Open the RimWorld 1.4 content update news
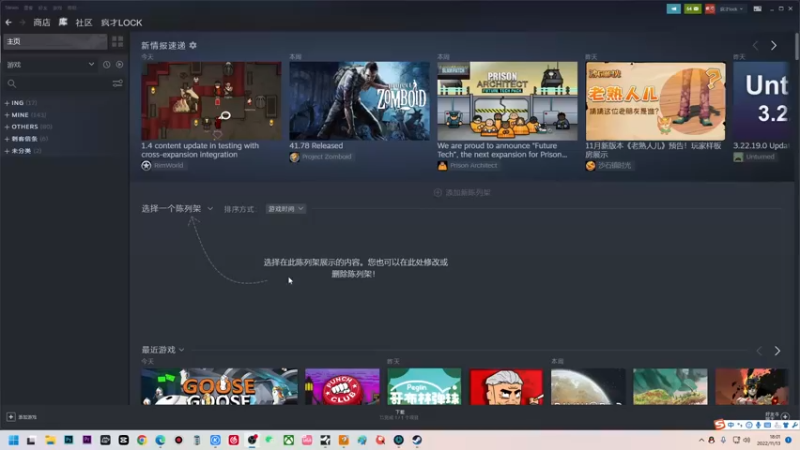 tap(211, 101)
